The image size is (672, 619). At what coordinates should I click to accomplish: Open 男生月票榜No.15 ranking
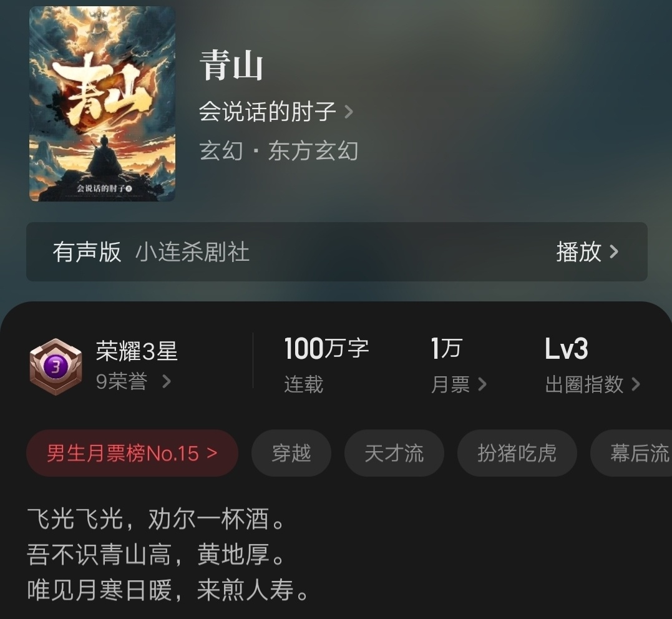(132, 453)
